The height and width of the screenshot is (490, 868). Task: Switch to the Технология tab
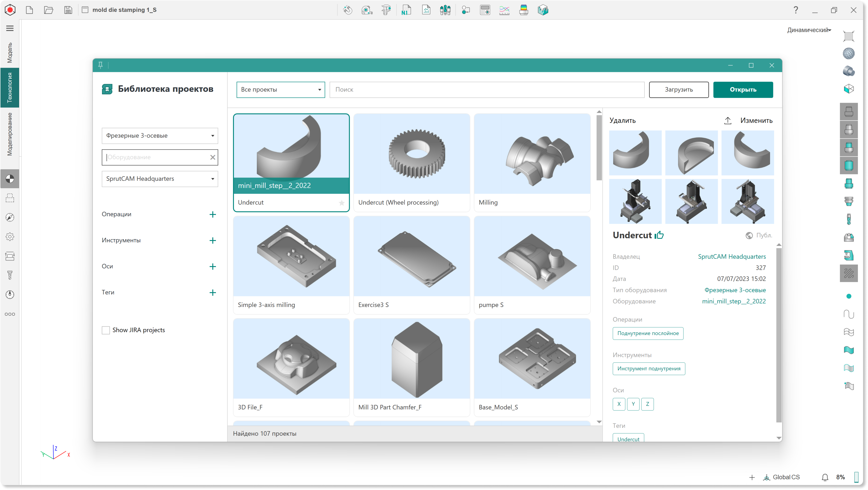pyautogui.click(x=10, y=87)
